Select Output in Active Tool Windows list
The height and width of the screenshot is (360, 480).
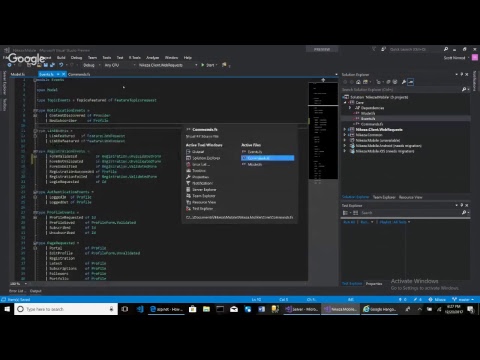tap(198, 152)
